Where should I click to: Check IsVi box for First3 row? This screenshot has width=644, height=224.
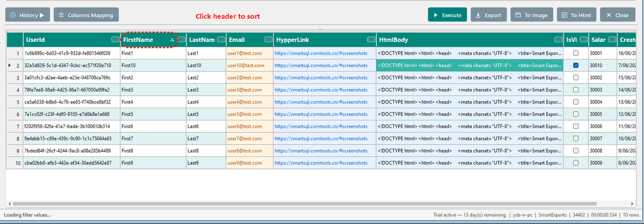click(x=576, y=89)
